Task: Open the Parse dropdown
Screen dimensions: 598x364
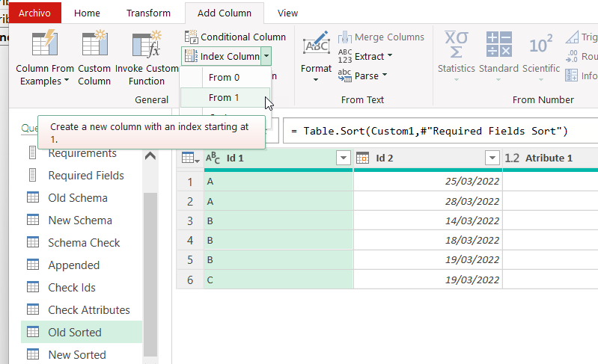Action: click(x=363, y=75)
